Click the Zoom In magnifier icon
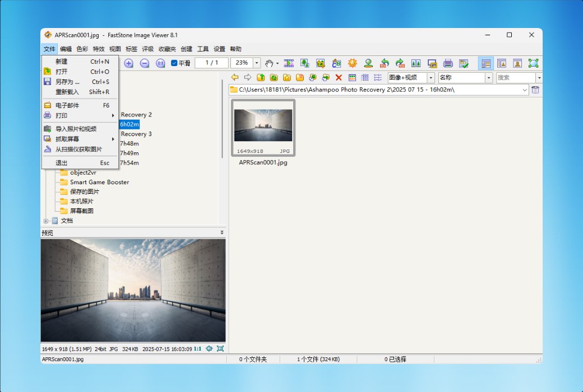Screen dimensions: 583x392 point(128,63)
